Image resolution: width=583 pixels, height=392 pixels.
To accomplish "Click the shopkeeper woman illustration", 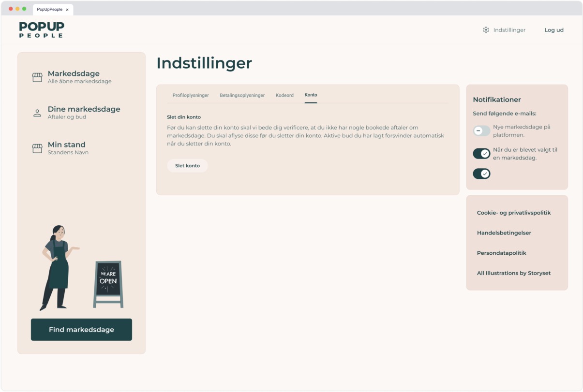I will [57, 267].
